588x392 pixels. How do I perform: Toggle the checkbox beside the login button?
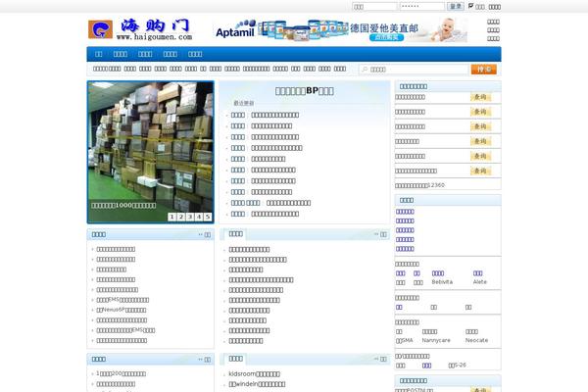click(x=471, y=6)
